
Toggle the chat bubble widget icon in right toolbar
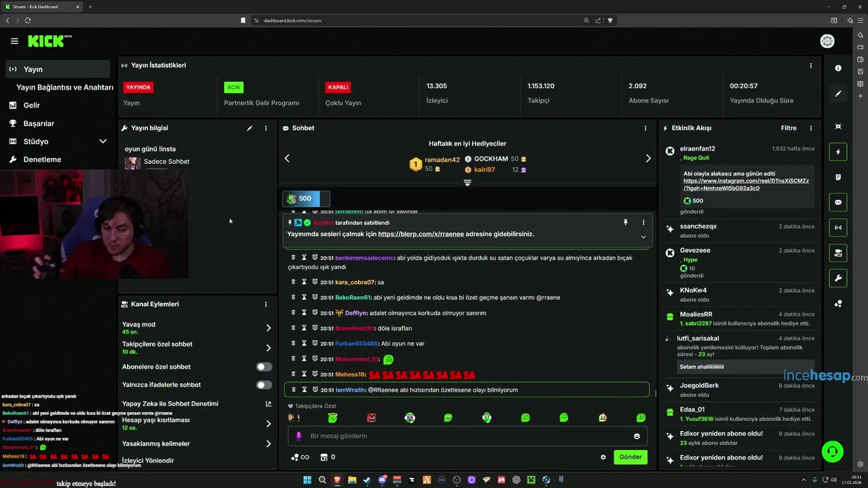838,203
